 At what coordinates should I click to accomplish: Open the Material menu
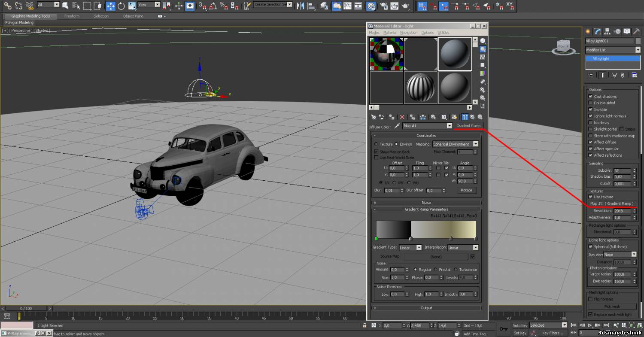click(390, 33)
